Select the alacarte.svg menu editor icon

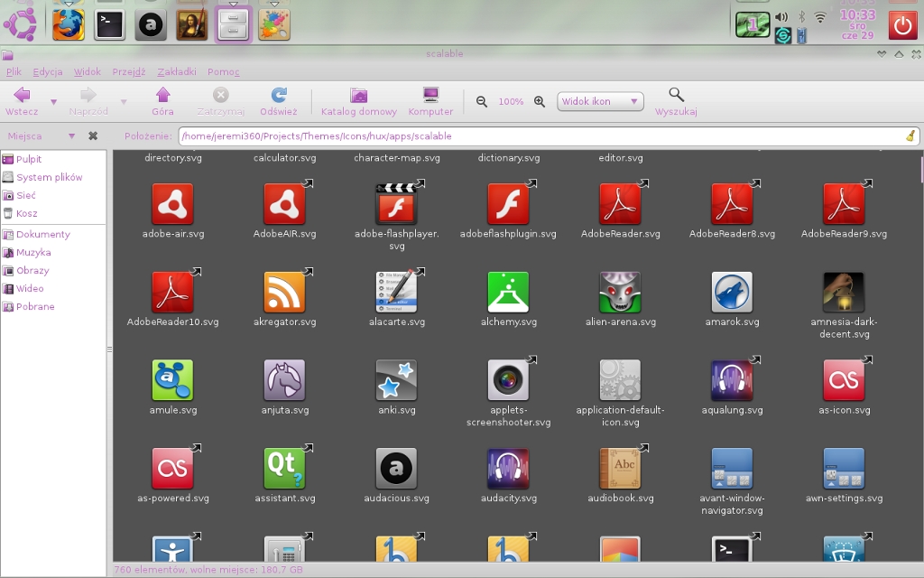coord(397,292)
